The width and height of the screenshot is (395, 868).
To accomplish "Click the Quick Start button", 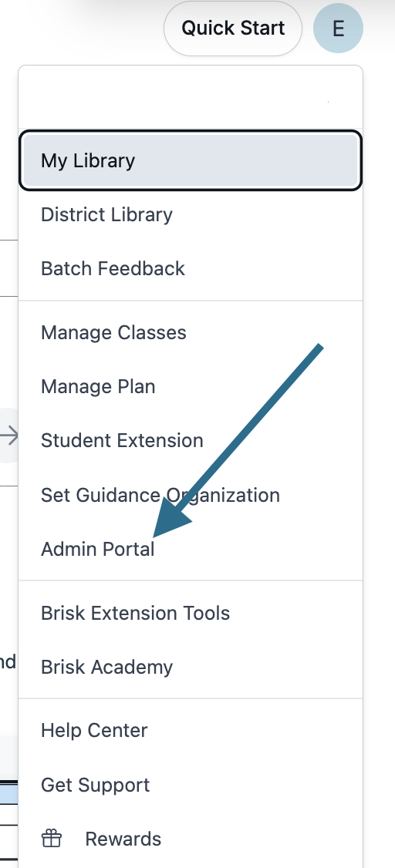I will click(x=233, y=29).
